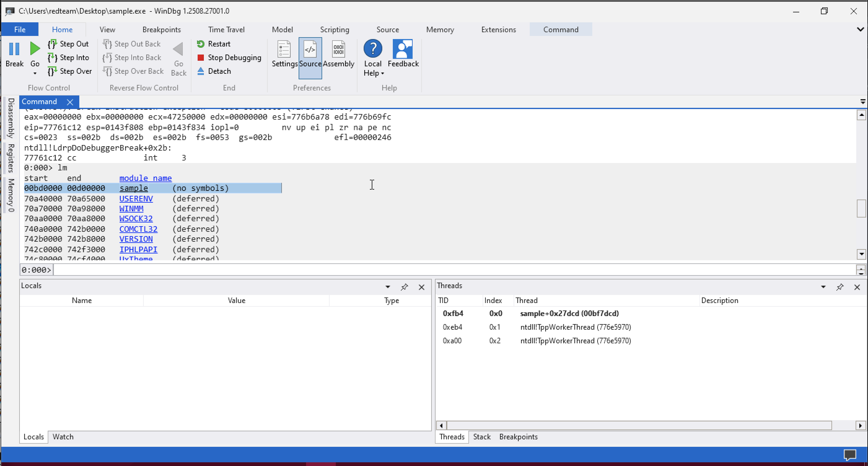Click the command input field
868x466 pixels.
pos(454,270)
